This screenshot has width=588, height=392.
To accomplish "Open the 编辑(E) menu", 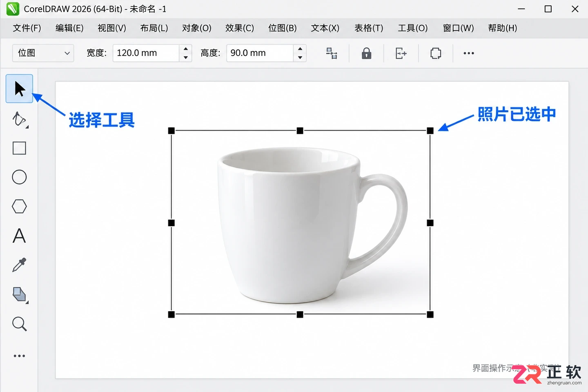I will [x=69, y=28].
